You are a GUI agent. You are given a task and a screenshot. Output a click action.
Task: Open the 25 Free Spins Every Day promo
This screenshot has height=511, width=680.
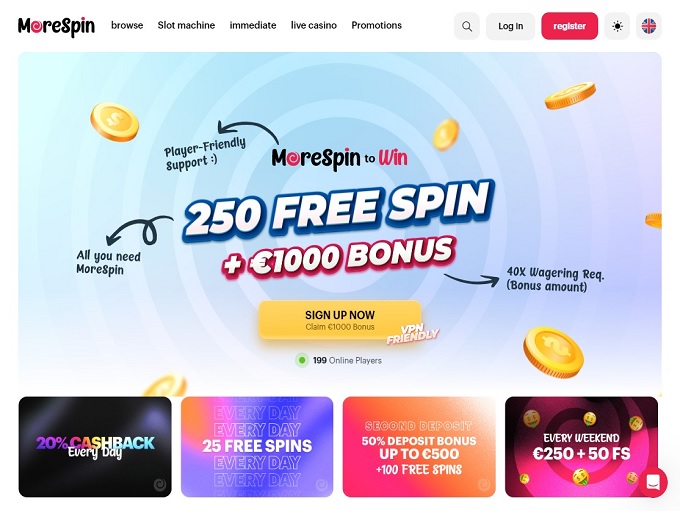257,447
